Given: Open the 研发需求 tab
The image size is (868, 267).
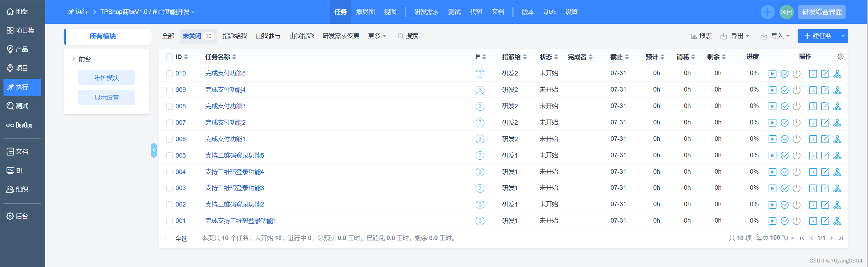Looking at the screenshot, I should pyautogui.click(x=426, y=12).
